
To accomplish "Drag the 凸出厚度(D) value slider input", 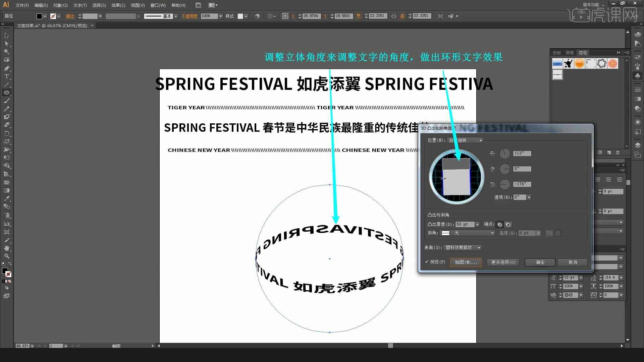I will 465,224.
